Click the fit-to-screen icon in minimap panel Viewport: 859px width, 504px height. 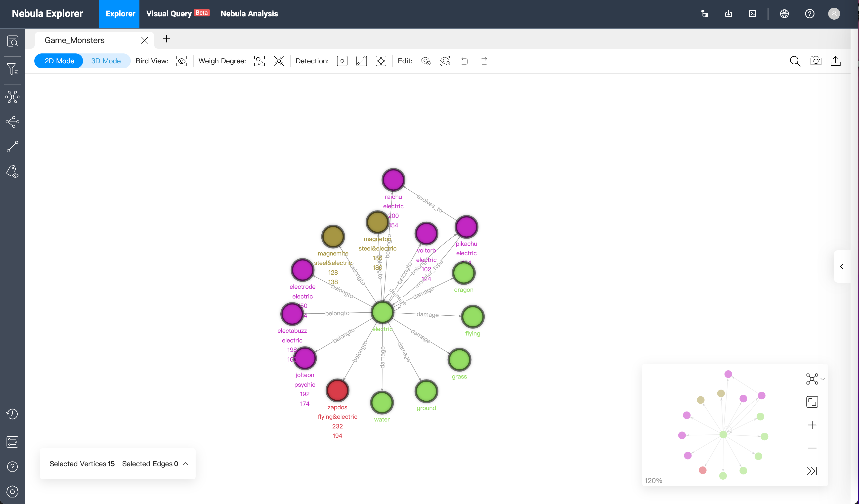[x=812, y=402]
